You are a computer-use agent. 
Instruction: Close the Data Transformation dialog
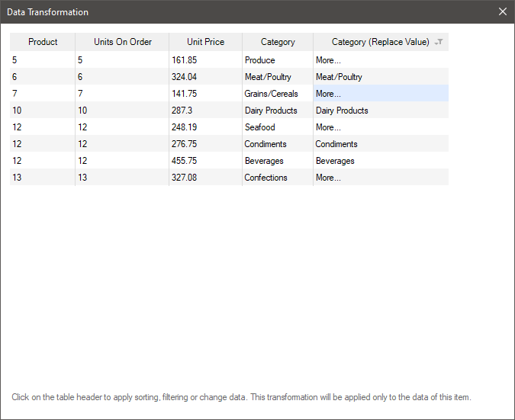502,12
